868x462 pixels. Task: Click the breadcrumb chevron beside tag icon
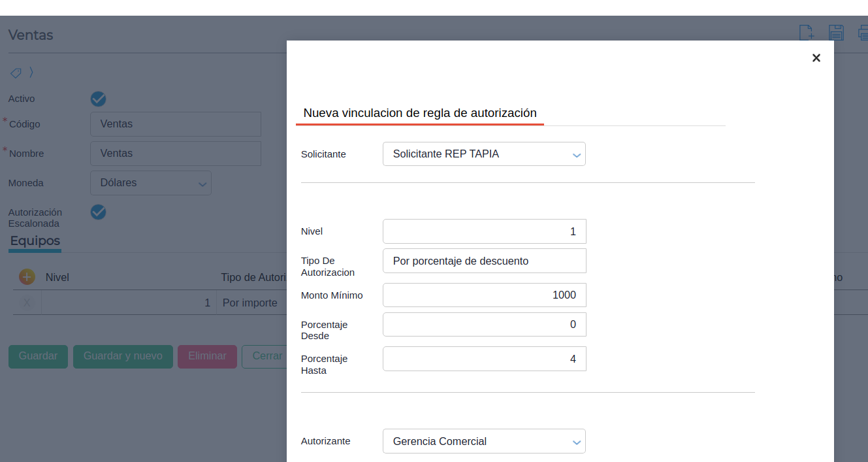click(x=31, y=73)
